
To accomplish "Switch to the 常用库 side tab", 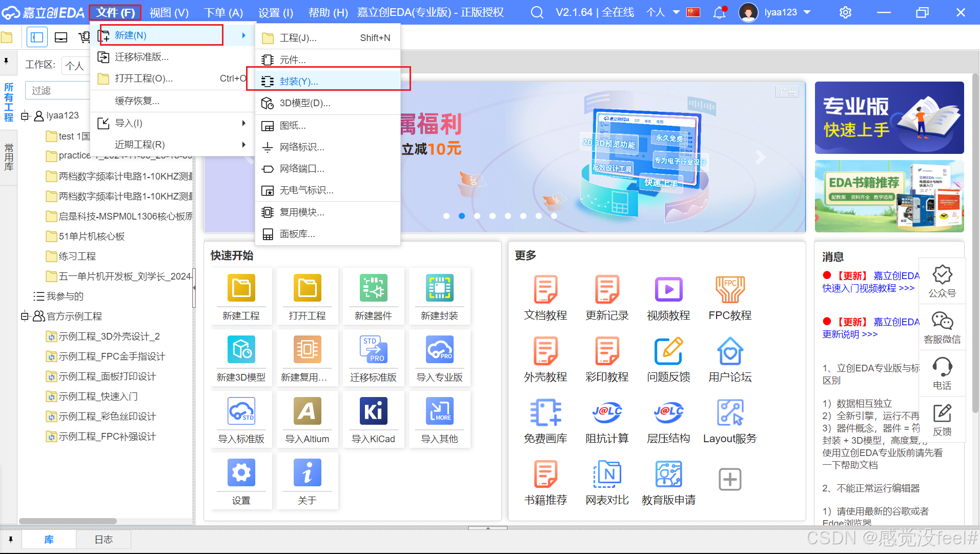I will tap(9, 157).
